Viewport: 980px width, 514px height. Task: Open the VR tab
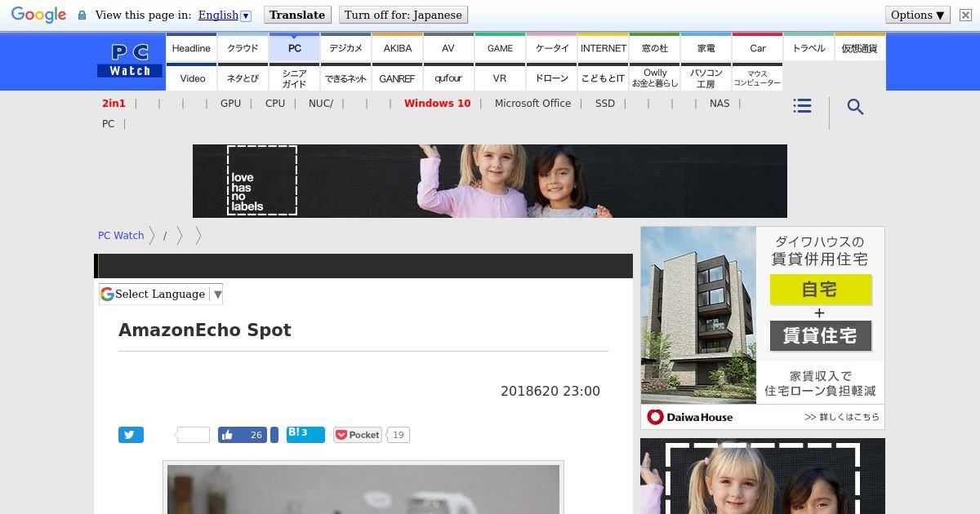(x=500, y=78)
